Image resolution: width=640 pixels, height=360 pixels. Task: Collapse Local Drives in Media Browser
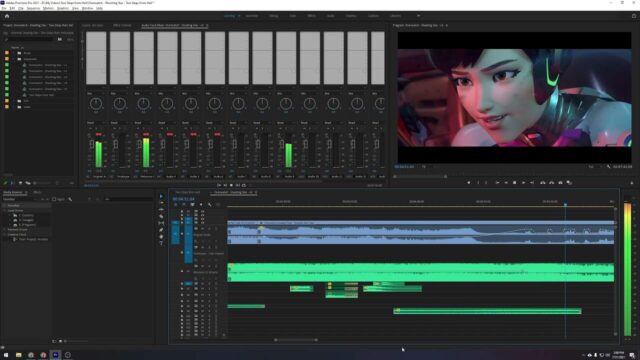pyautogui.click(x=4, y=211)
